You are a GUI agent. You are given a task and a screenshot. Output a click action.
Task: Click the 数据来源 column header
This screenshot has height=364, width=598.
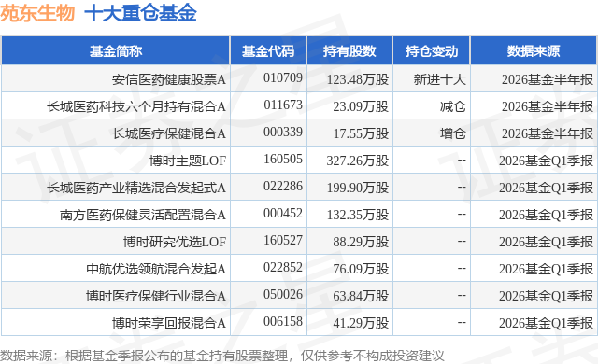pyautogui.click(x=534, y=51)
